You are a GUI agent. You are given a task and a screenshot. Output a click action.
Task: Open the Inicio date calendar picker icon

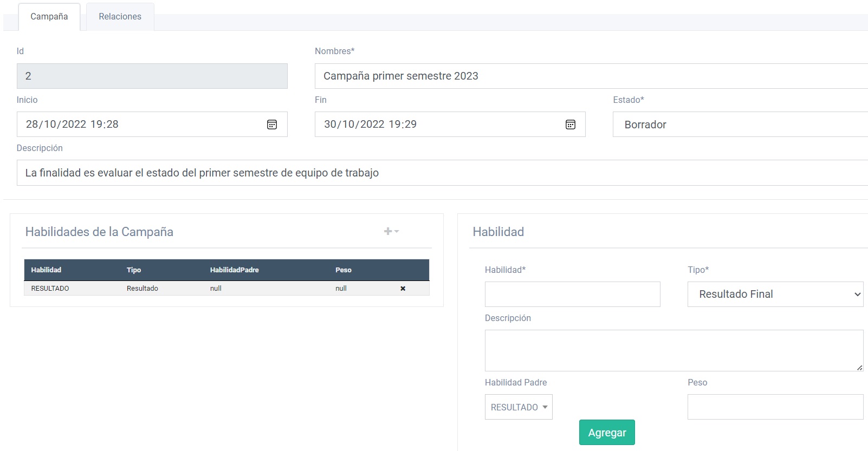coord(272,125)
